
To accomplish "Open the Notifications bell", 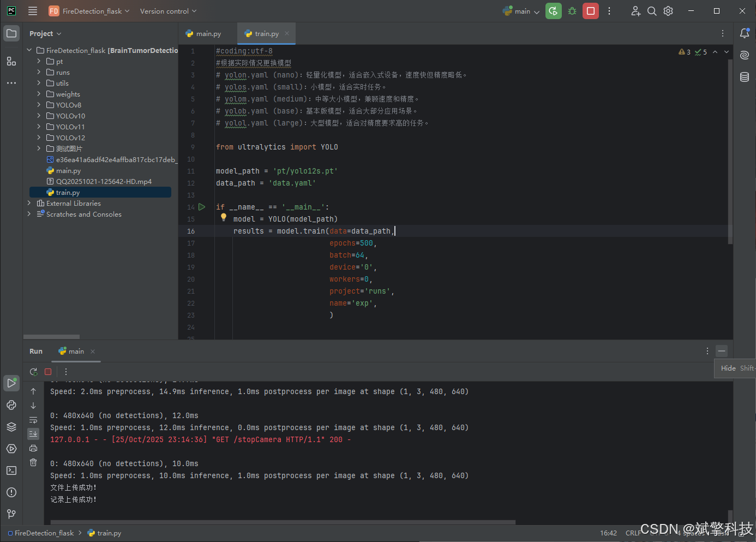I will click(x=745, y=34).
